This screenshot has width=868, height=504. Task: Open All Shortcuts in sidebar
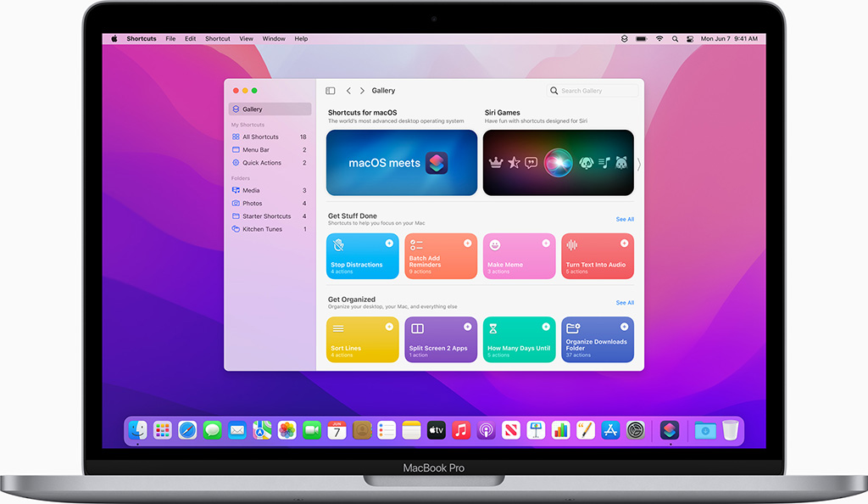pyautogui.click(x=270, y=137)
